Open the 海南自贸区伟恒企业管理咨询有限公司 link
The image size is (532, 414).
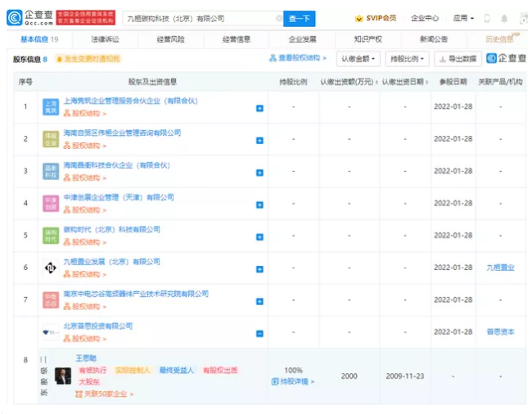click(x=122, y=133)
